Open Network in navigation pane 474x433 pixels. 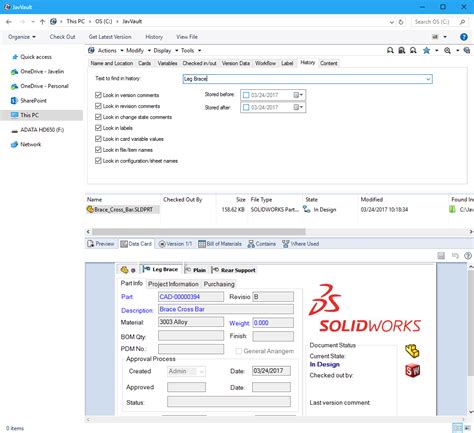30,144
